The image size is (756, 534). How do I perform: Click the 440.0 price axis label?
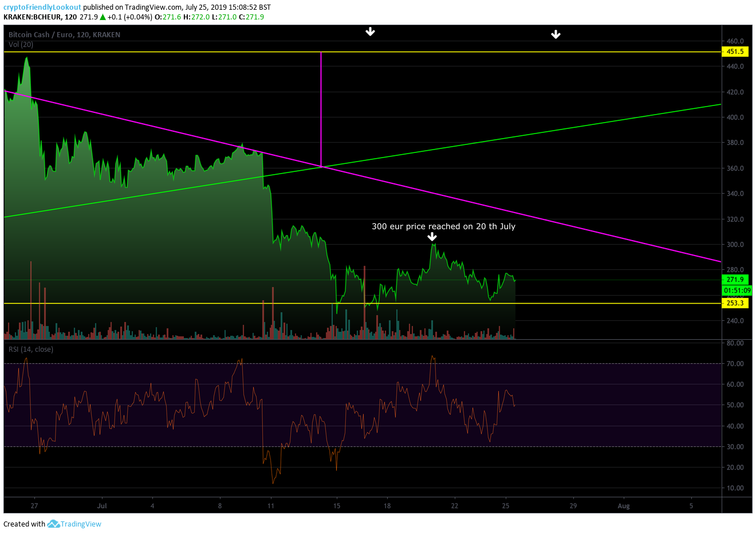click(735, 66)
